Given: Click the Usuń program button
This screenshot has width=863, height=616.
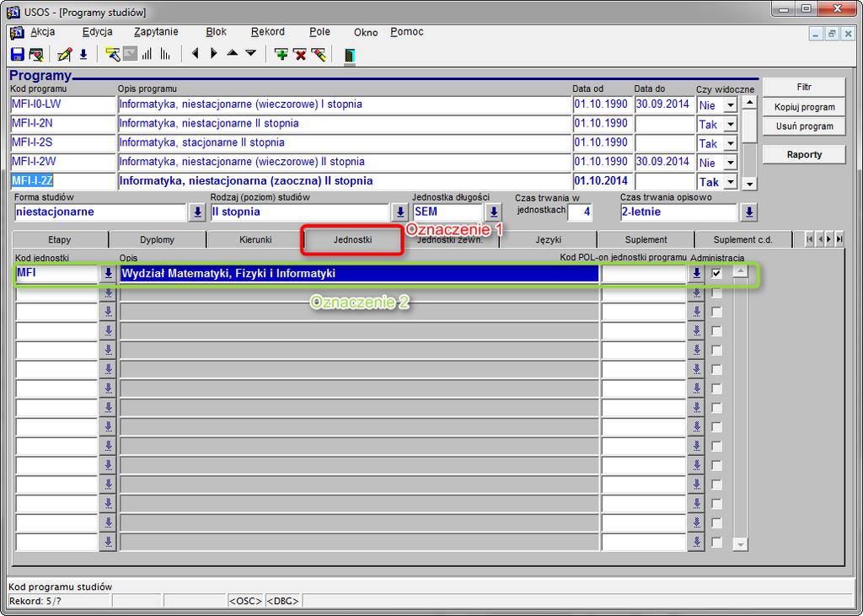Looking at the screenshot, I should (x=804, y=126).
